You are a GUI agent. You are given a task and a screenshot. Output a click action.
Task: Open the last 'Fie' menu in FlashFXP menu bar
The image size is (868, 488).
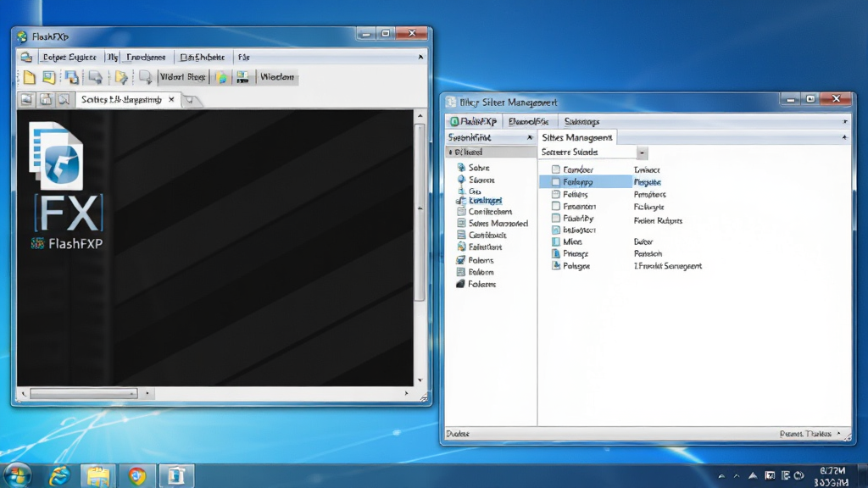pyautogui.click(x=243, y=57)
